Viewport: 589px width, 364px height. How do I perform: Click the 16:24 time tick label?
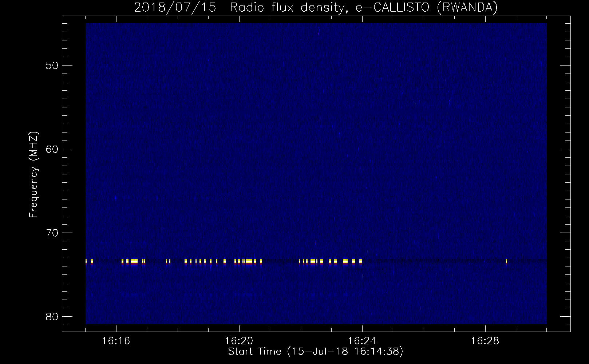[362, 341]
